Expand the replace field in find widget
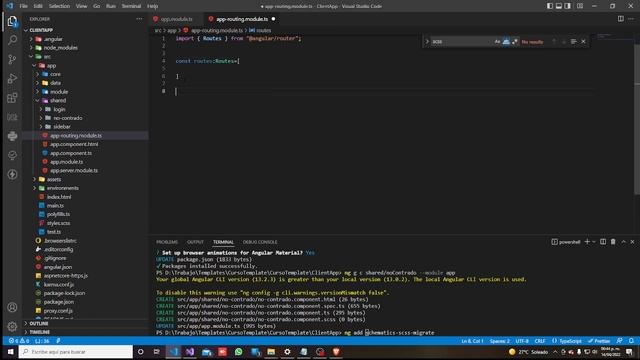Screen dimensions: 640x360 click(x=427, y=41)
